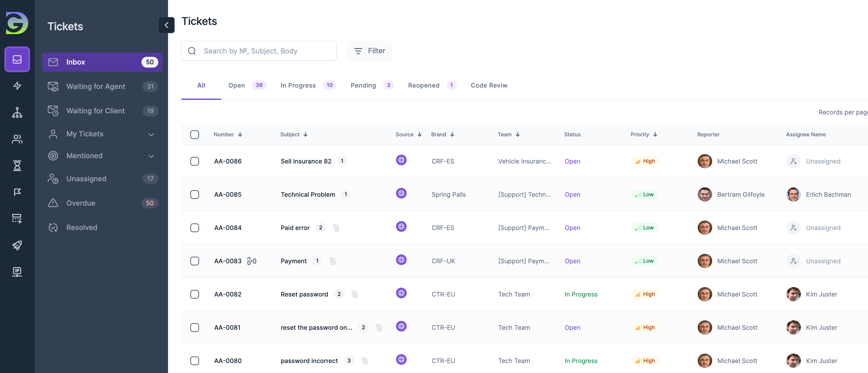Expand the My Tickets section
Image resolution: width=868 pixels, height=373 pixels.
click(151, 134)
